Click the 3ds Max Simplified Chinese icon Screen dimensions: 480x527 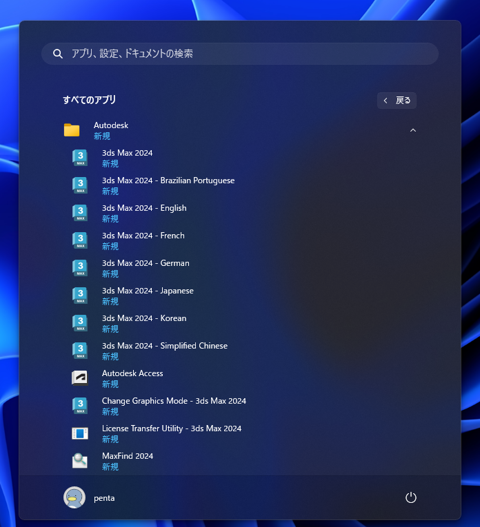pyautogui.click(x=80, y=351)
